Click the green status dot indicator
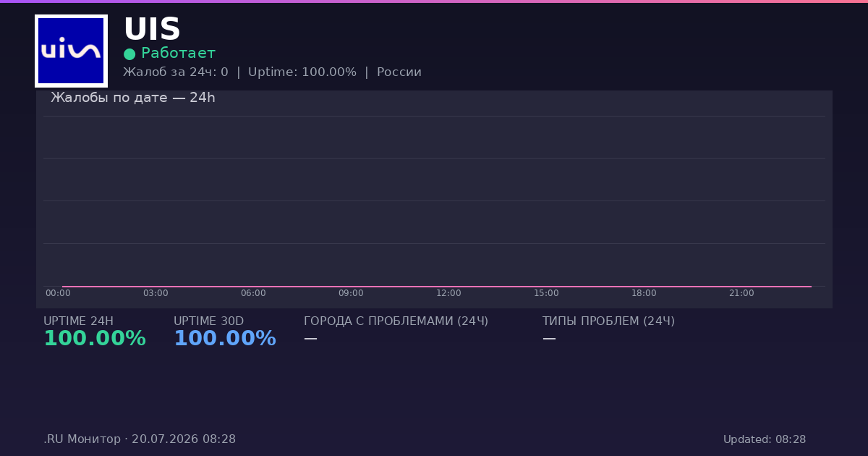This screenshot has height=456, width=868. [129, 54]
